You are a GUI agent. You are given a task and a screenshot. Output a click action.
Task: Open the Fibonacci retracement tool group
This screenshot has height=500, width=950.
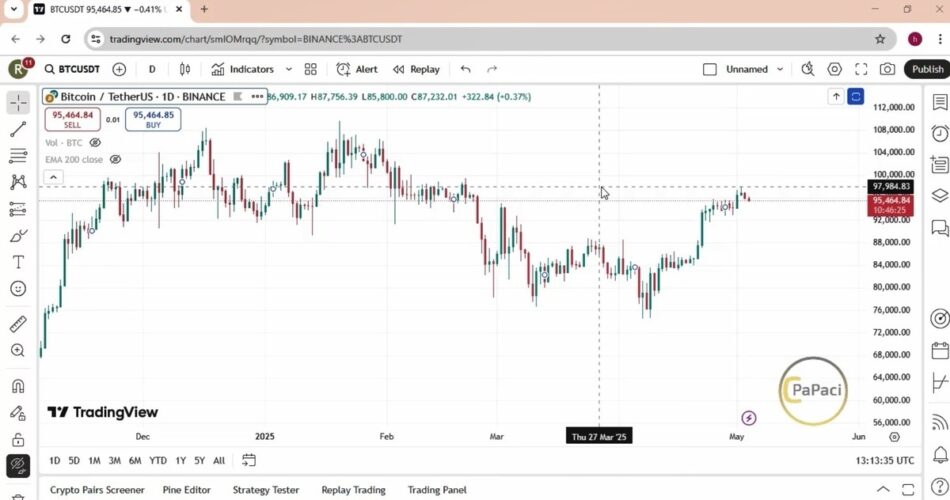(x=18, y=156)
